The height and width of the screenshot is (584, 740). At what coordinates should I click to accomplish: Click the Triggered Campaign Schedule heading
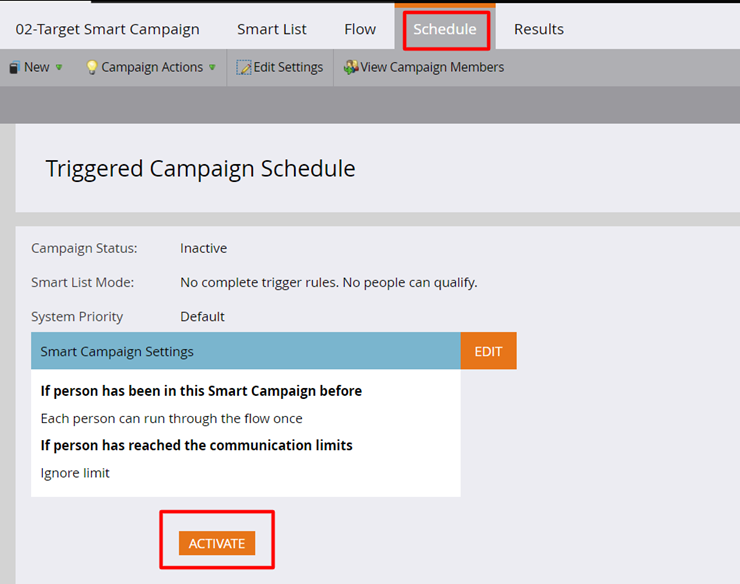coord(201,169)
